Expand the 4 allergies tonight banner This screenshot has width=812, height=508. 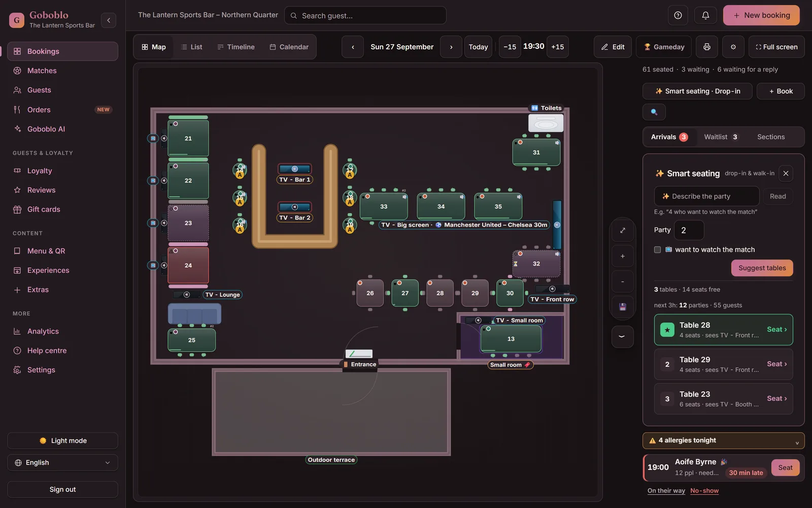[x=723, y=440]
